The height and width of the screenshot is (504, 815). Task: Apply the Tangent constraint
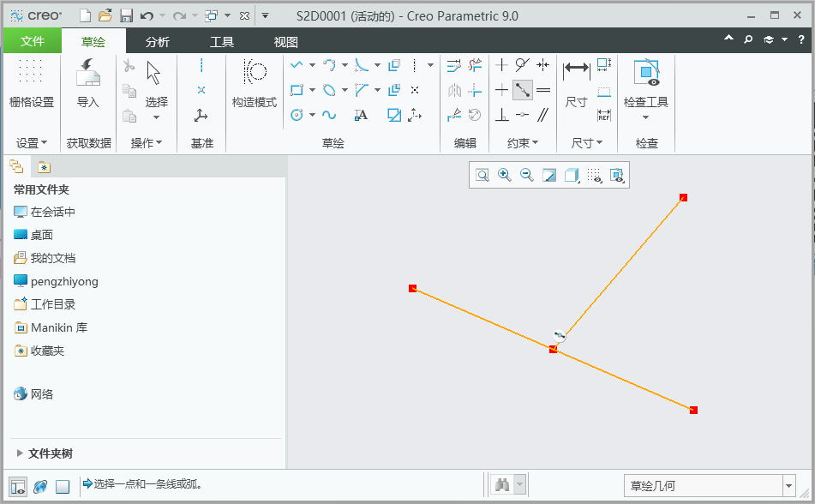pyautogui.click(x=523, y=65)
